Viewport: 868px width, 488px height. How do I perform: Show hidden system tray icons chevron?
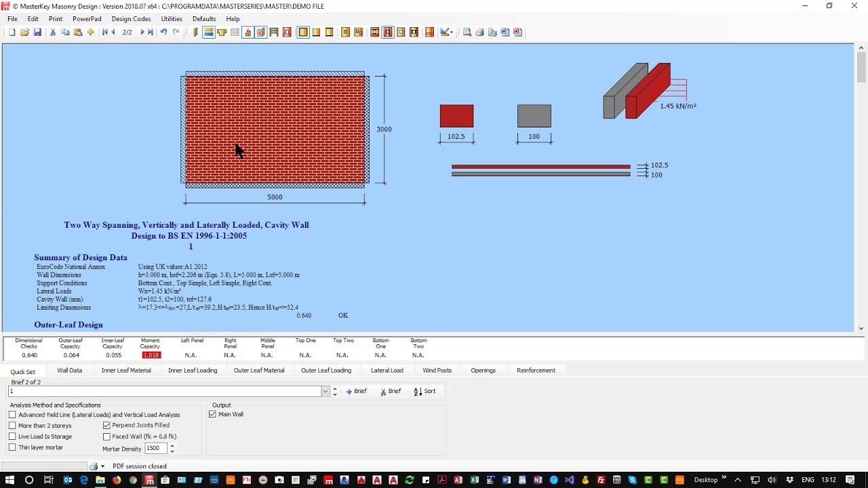click(x=738, y=480)
